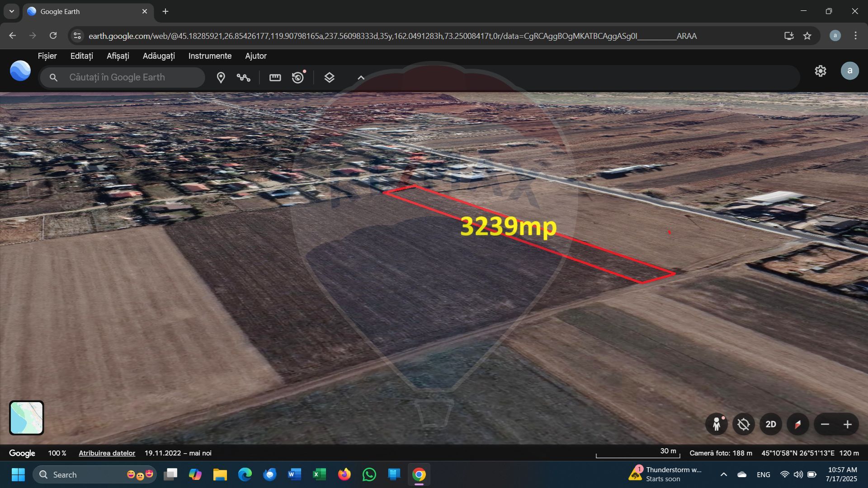Select the draw path or polygon tool
The width and height of the screenshot is (868, 488).
coord(243,78)
